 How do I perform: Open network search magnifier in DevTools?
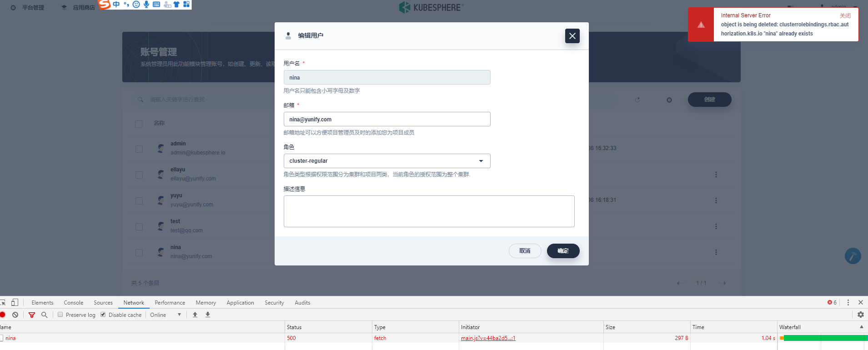44,315
